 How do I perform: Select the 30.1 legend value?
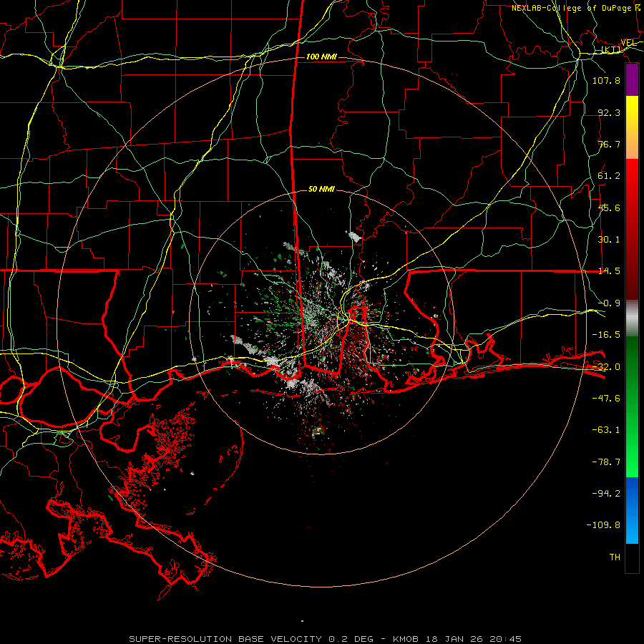[609, 240]
